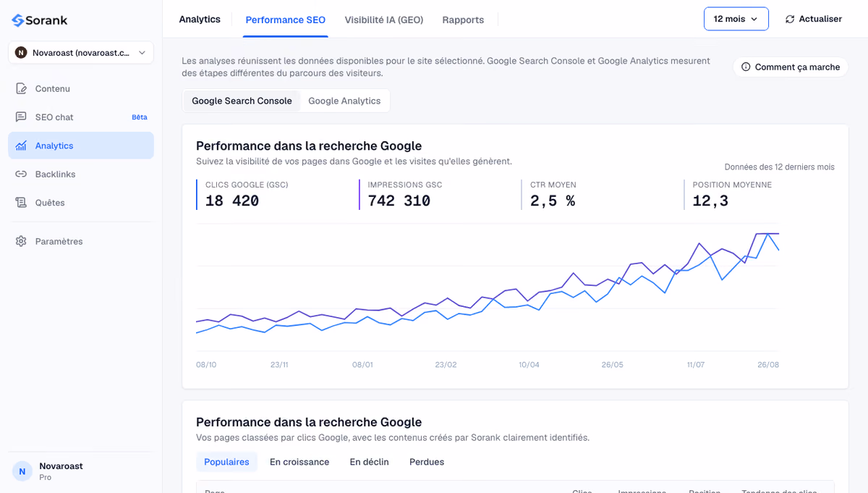
Task: Select the Google Analytics source
Action: click(344, 101)
